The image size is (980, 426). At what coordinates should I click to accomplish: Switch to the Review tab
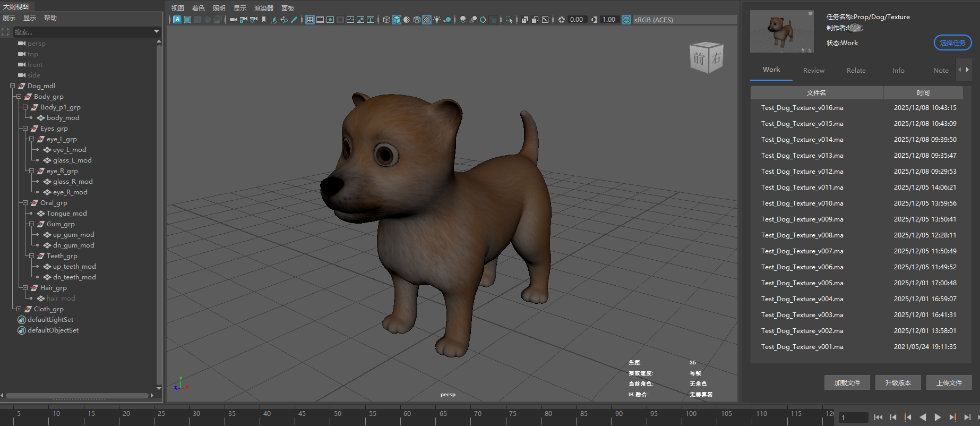pyautogui.click(x=814, y=70)
